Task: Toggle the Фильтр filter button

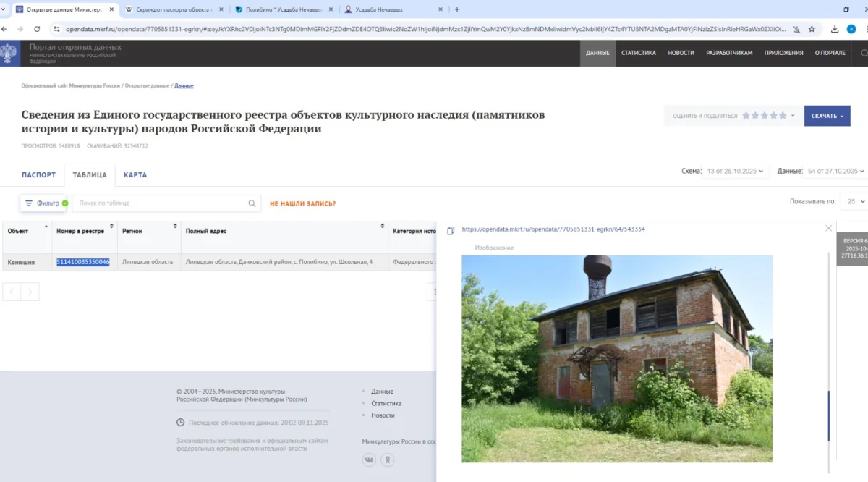Action: point(43,203)
